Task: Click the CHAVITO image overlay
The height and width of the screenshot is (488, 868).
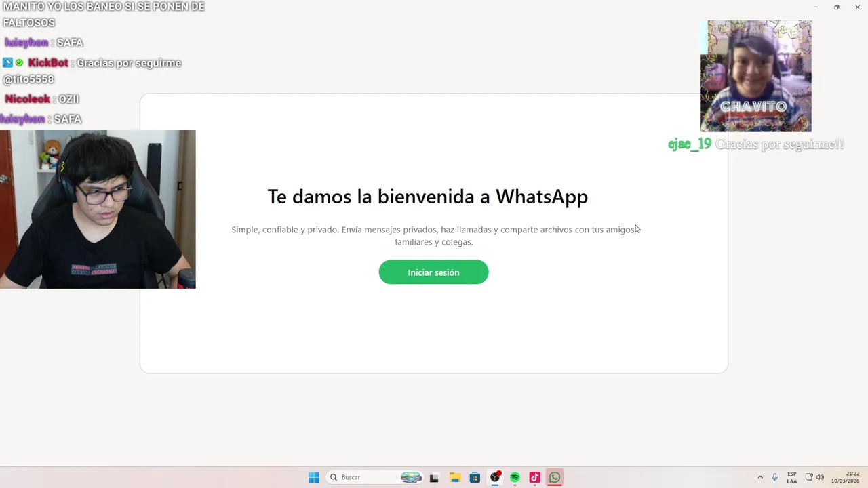Action: click(x=755, y=76)
